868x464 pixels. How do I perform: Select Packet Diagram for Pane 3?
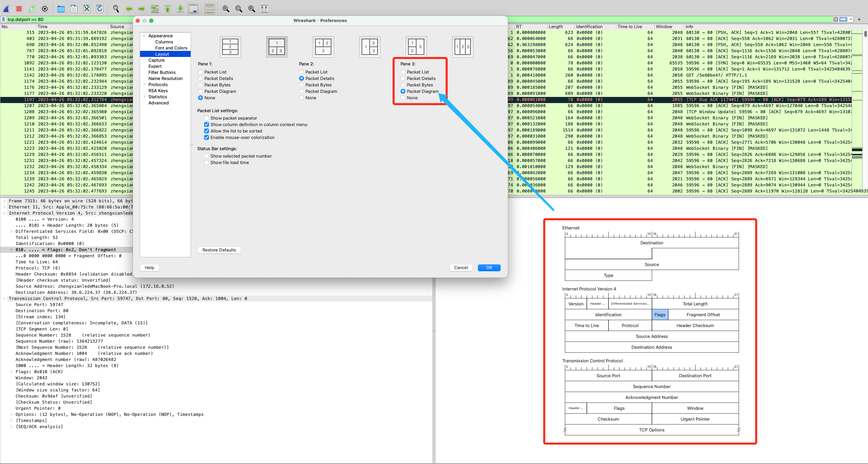coord(403,91)
